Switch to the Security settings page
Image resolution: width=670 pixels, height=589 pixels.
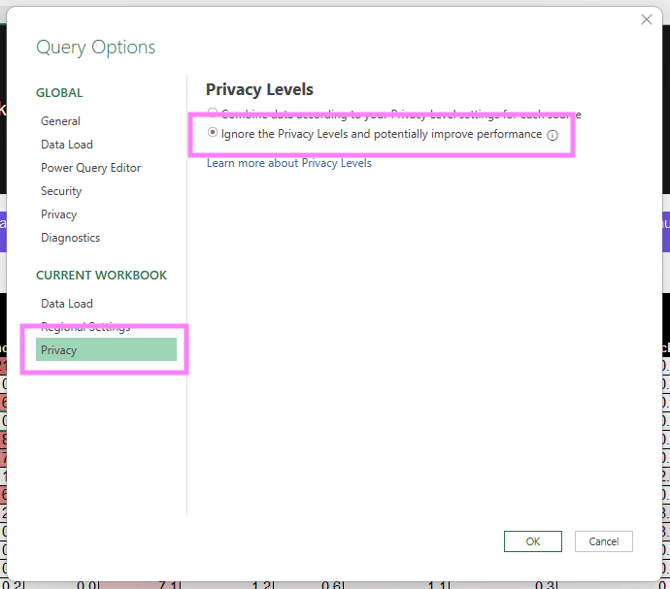[61, 191]
